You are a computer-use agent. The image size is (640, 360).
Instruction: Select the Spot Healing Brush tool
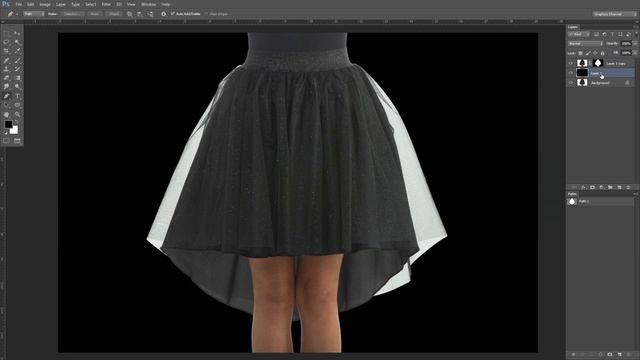click(7, 60)
